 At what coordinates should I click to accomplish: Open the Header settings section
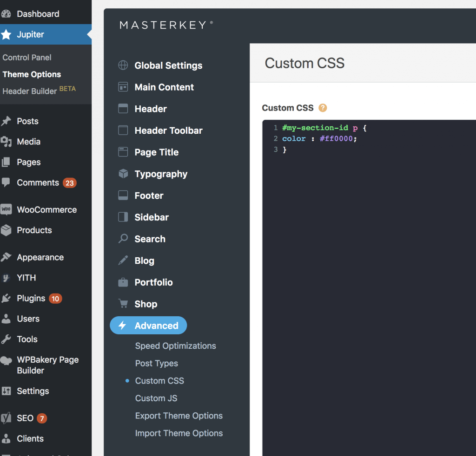point(150,109)
